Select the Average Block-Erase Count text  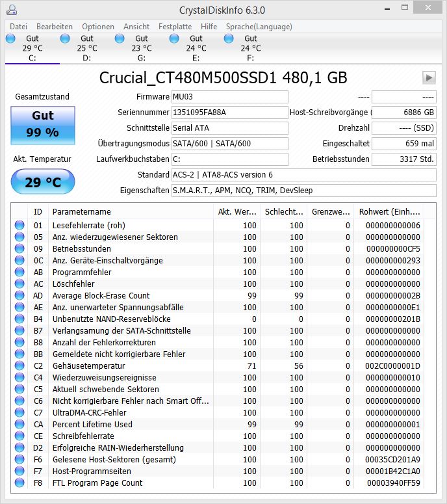(x=101, y=295)
